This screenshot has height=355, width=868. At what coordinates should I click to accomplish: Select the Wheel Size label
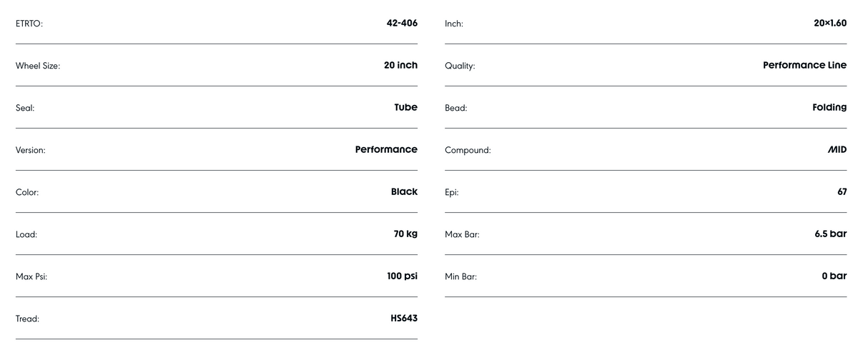coord(38,66)
